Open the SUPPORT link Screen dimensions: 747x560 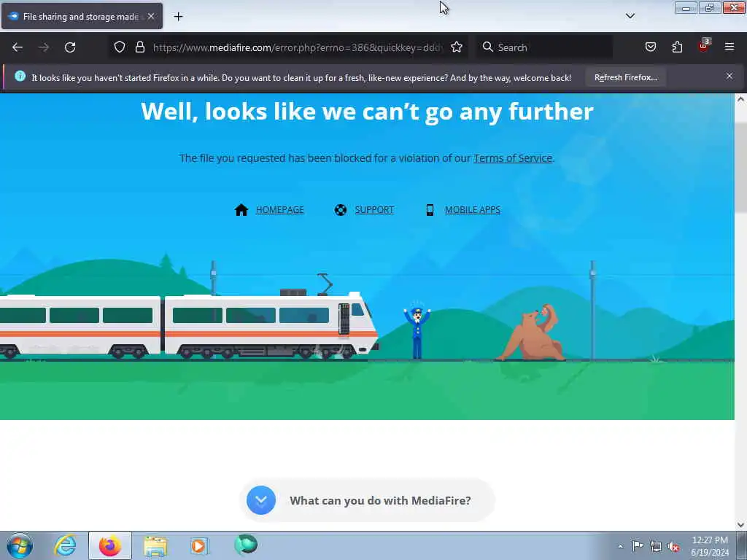click(x=374, y=209)
